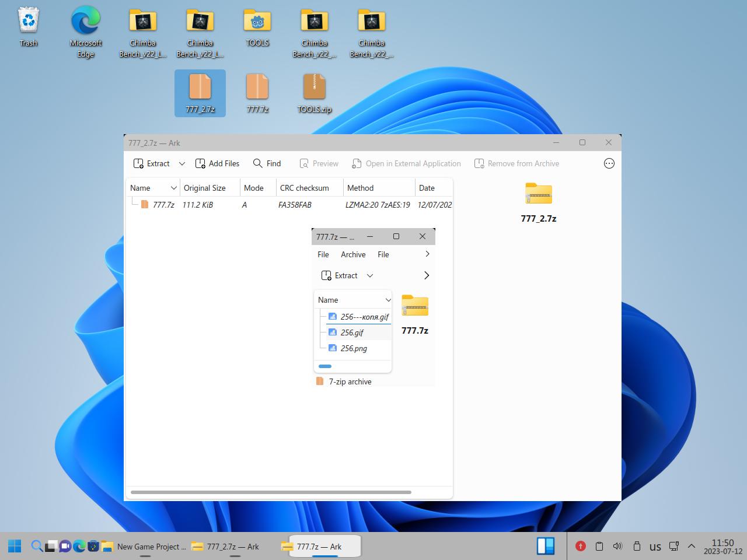747x560 pixels.
Task: Show hidden menu items via menubar chevron
Action: [427, 254]
